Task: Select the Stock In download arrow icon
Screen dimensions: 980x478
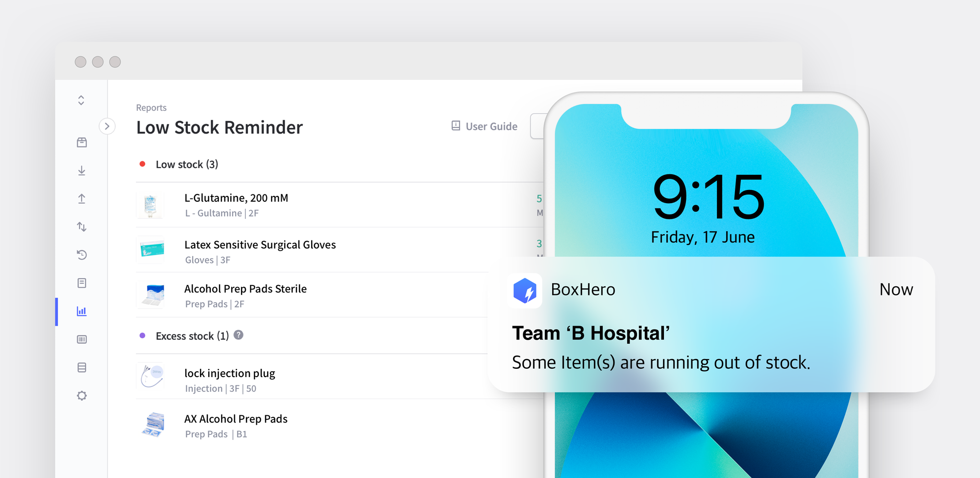Action: [x=82, y=170]
